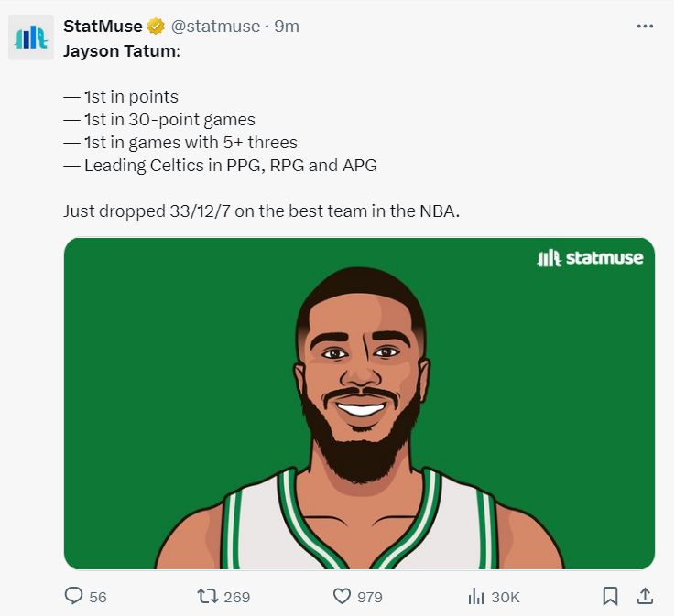Click the repost arrows icon
This screenshot has height=616, width=675.
tap(208, 596)
